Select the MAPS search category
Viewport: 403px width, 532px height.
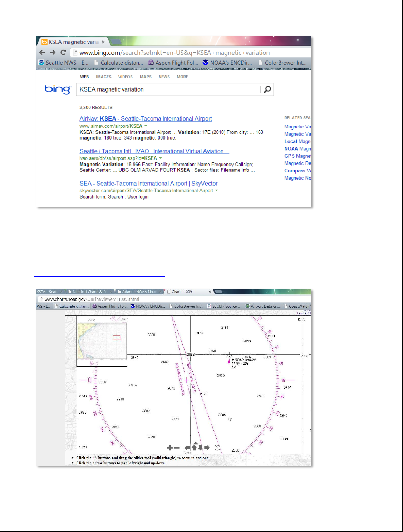pos(146,77)
